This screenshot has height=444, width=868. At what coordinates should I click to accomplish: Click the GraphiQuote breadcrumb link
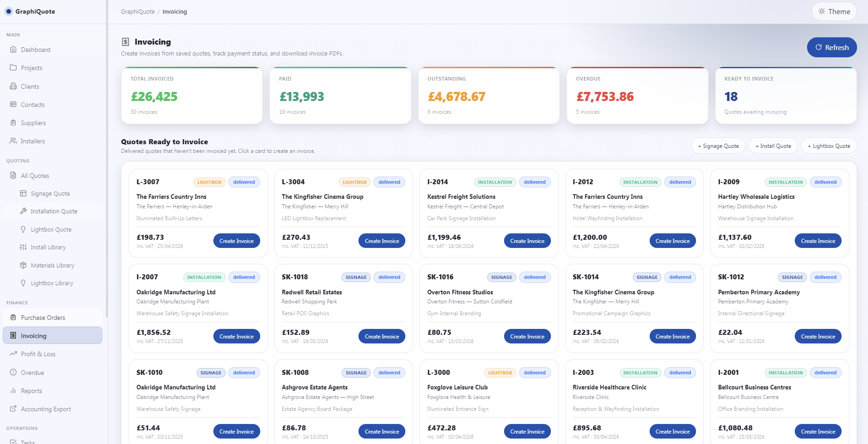[138, 12]
